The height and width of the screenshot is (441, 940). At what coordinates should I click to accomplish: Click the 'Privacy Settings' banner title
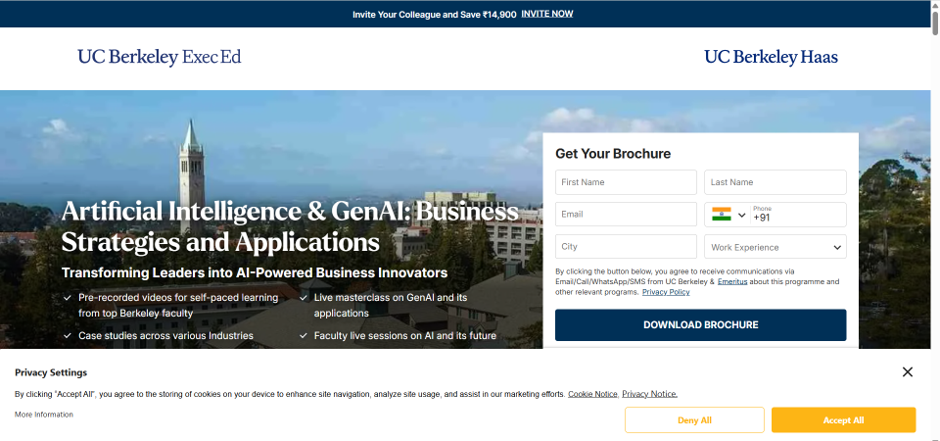[51, 373]
